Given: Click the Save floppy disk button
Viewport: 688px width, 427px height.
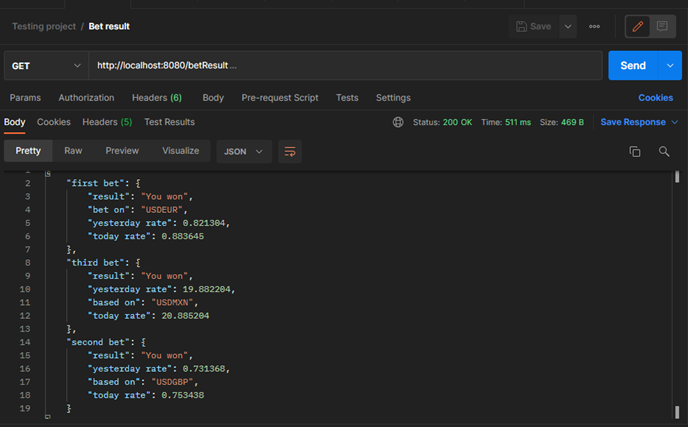Looking at the screenshot, I should 534,26.
